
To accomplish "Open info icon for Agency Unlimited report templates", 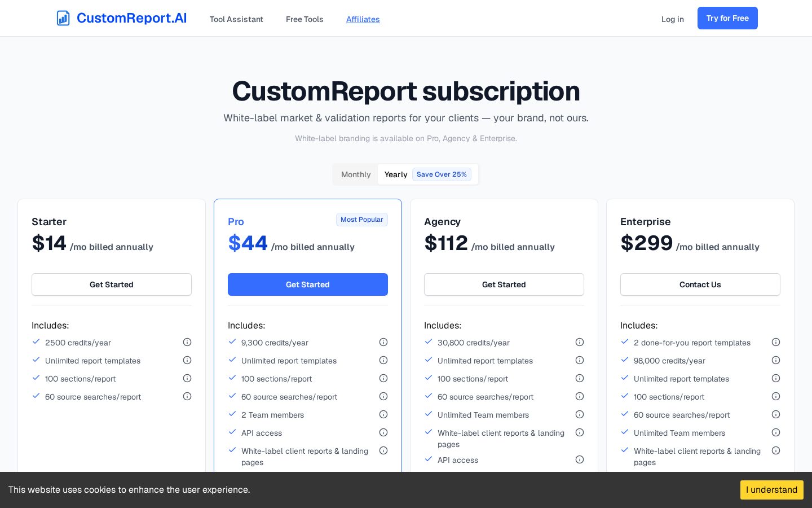I will (x=580, y=360).
